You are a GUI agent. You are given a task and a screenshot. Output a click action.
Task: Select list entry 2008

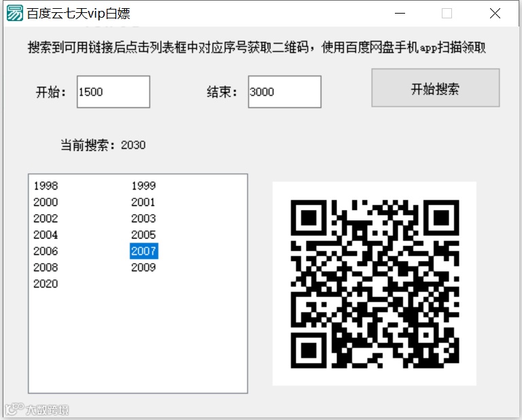46,267
